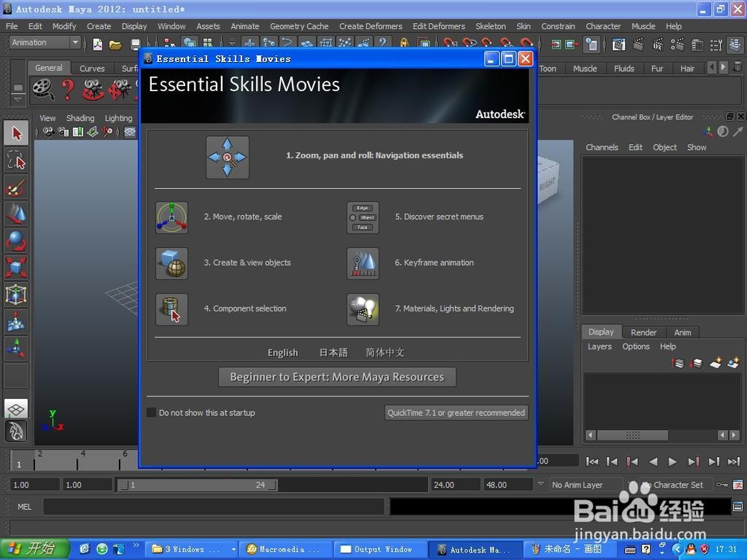Click the playback end time field 24.00
Screen dimensions: 747x560
(455, 485)
